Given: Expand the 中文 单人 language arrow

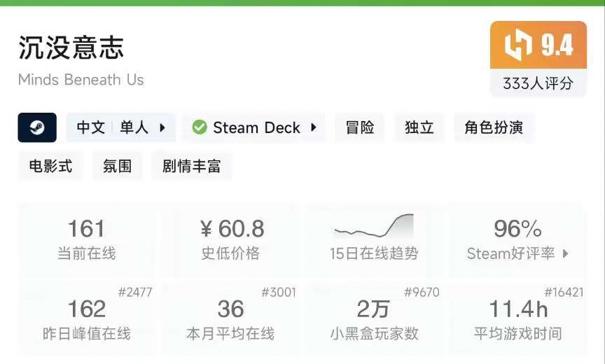Looking at the screenshot, I should click(x=162, y=127).
